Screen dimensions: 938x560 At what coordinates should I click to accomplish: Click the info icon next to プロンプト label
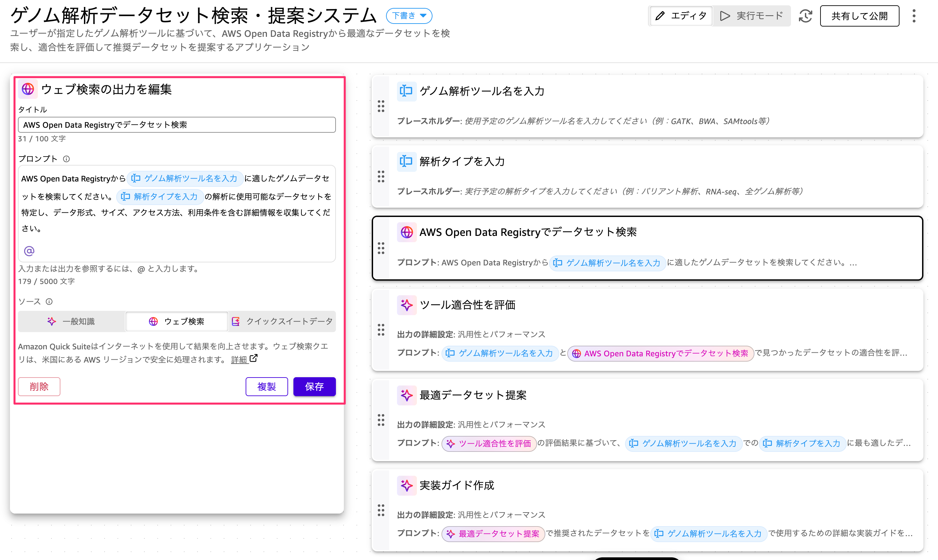[x=66, y=159]
